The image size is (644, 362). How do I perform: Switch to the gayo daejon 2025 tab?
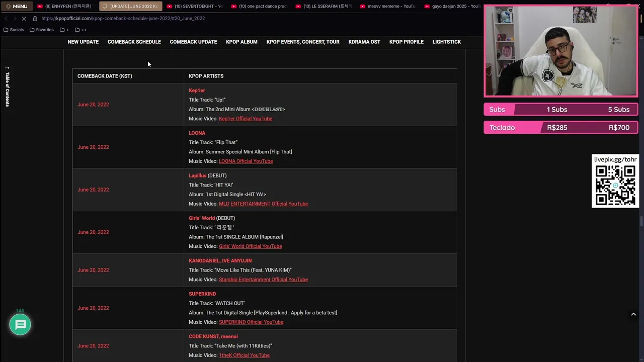[452, 7]
